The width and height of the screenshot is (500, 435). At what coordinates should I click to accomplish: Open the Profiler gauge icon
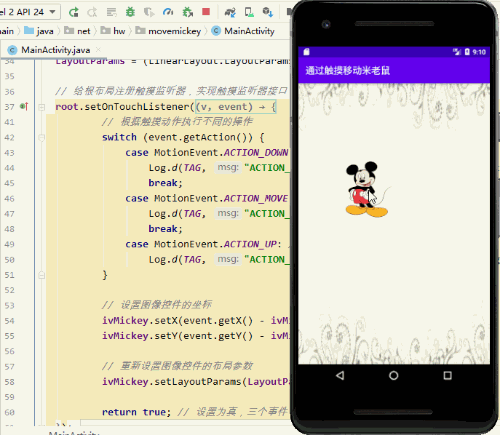(x=168, y=12)
